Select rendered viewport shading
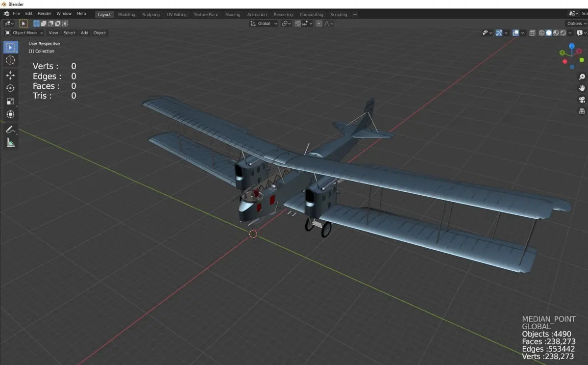Screen dimensions: 588x365 tap(563, 33)
